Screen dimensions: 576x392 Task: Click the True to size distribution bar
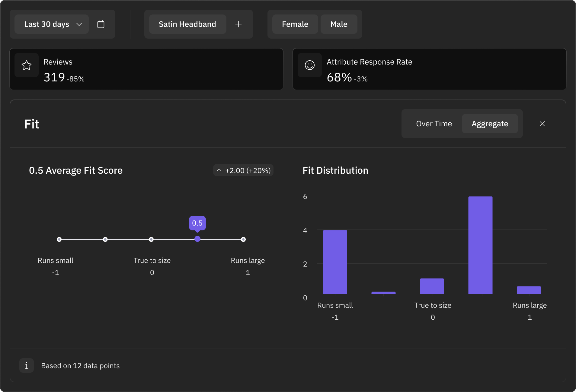(432, 286)
